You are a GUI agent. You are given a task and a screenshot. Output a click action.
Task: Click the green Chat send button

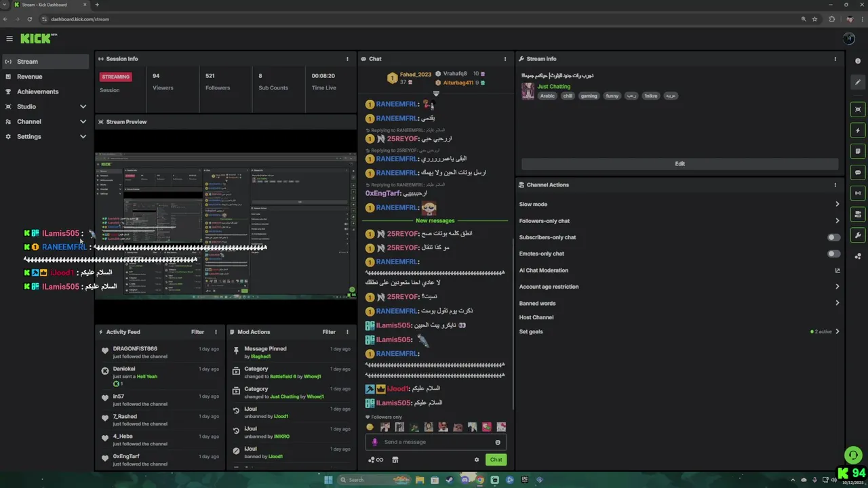tap(496, 460)
